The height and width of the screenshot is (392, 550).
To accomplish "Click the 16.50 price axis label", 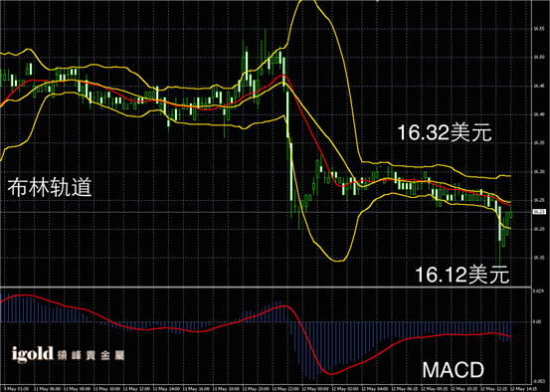I will coord(537,57).
